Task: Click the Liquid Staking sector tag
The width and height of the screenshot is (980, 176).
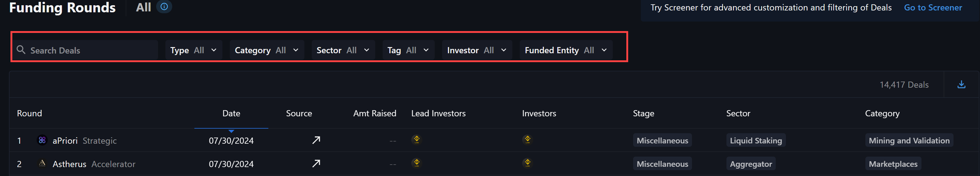Action: pos(756,140)
